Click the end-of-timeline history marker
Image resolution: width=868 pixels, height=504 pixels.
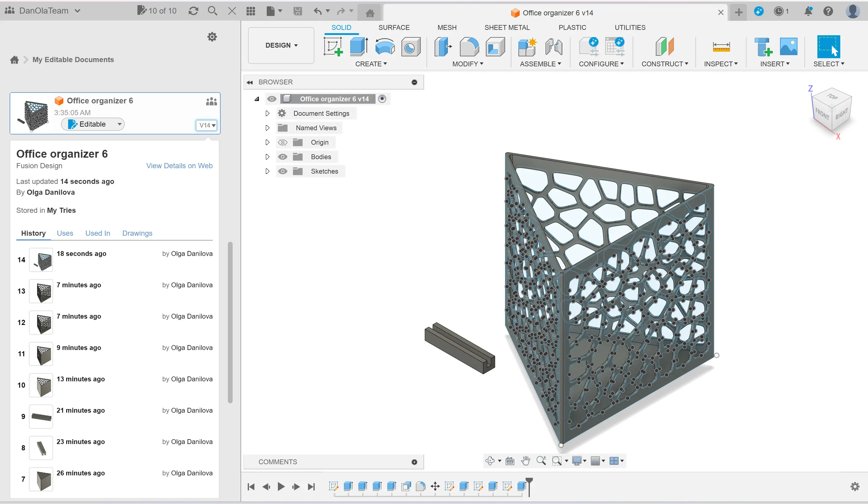529,487
